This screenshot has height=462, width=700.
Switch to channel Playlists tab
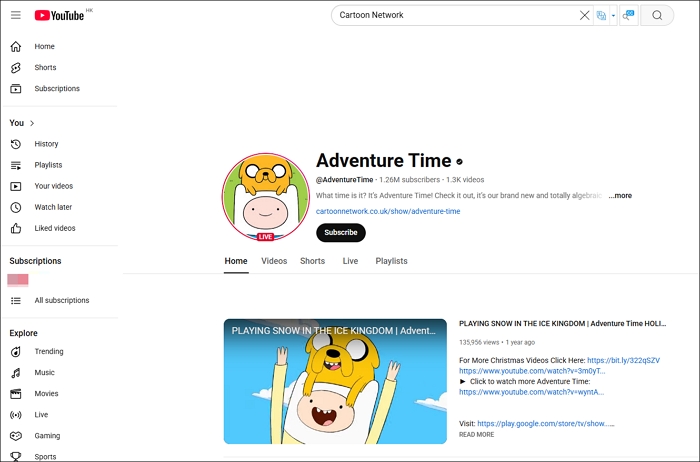click(x=392, y=261)
